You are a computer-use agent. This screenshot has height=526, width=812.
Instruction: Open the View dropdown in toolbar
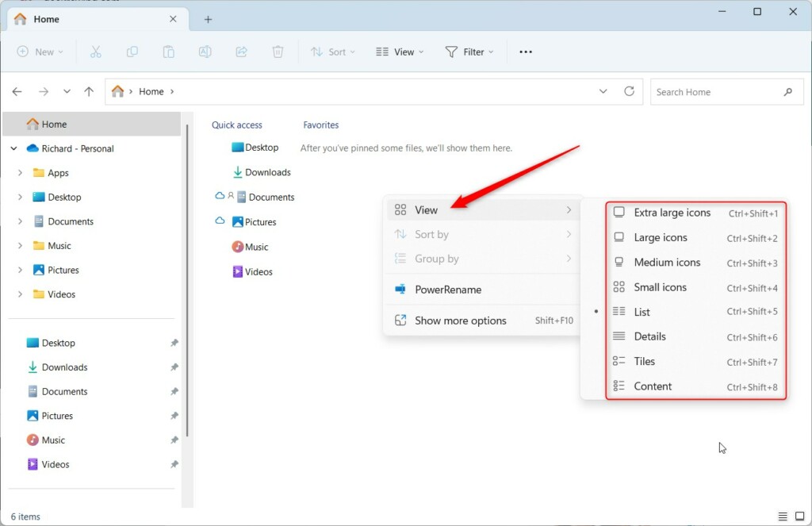[400, 52]
